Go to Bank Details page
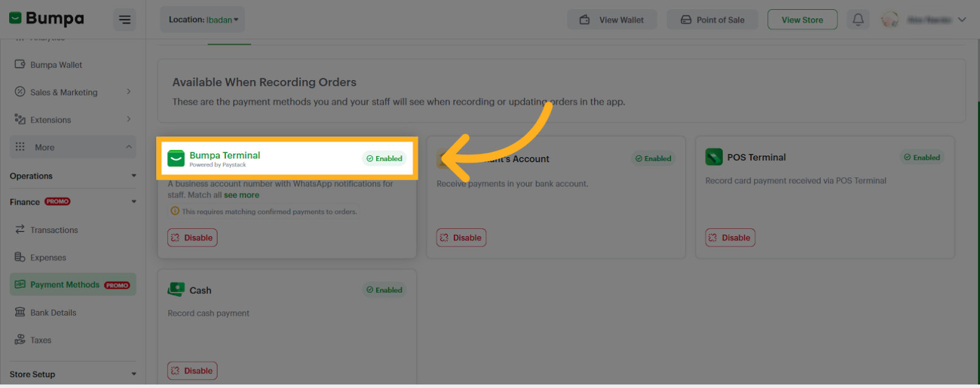 (53, 313)
